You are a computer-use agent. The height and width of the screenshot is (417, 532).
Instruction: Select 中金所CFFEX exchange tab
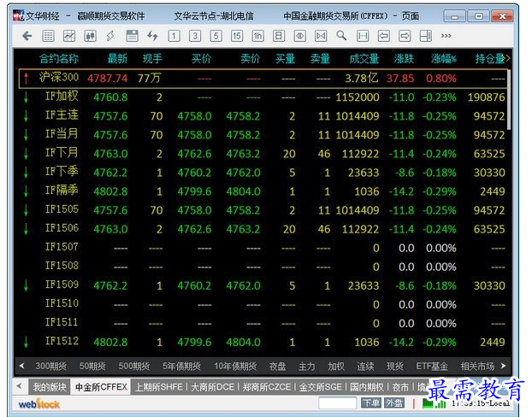(101, 387)
